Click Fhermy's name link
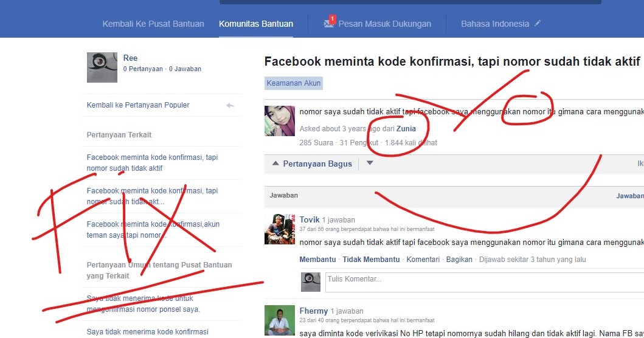Viewport: 644px width, 338px height. click(314, 311)
